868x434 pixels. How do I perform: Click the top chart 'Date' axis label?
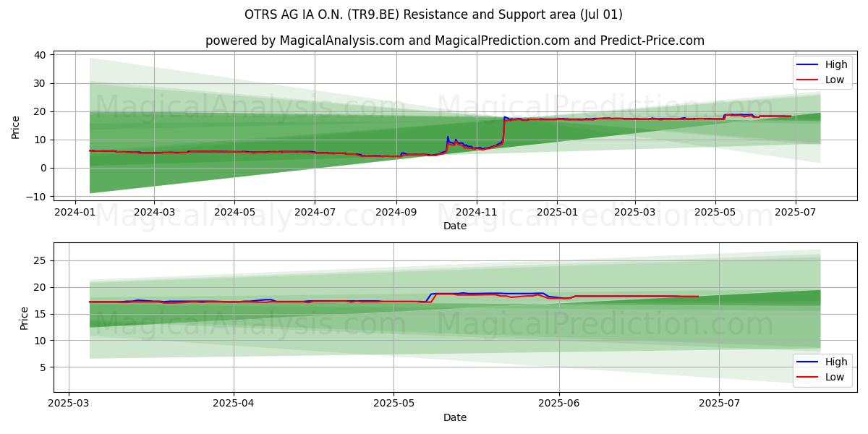455,226
